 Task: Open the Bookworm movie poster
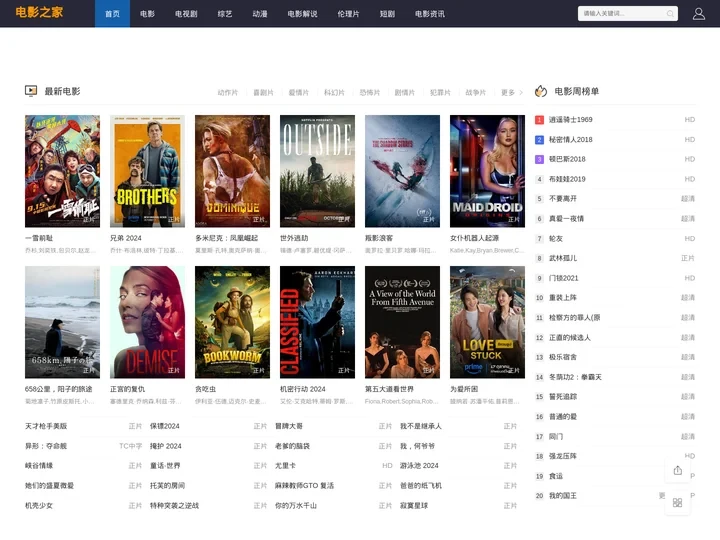click(232, 322)
